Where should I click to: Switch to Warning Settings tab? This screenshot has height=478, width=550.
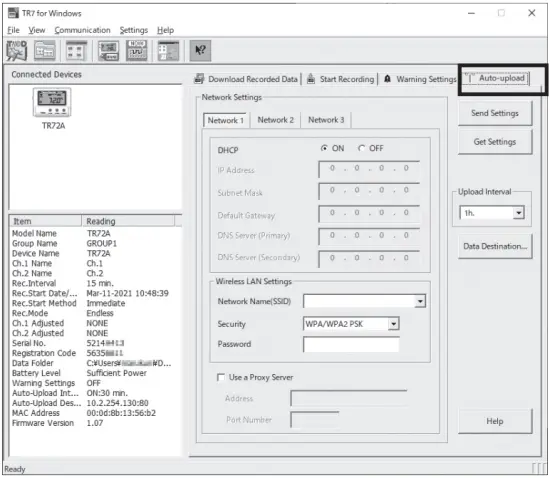pos(420,79)
